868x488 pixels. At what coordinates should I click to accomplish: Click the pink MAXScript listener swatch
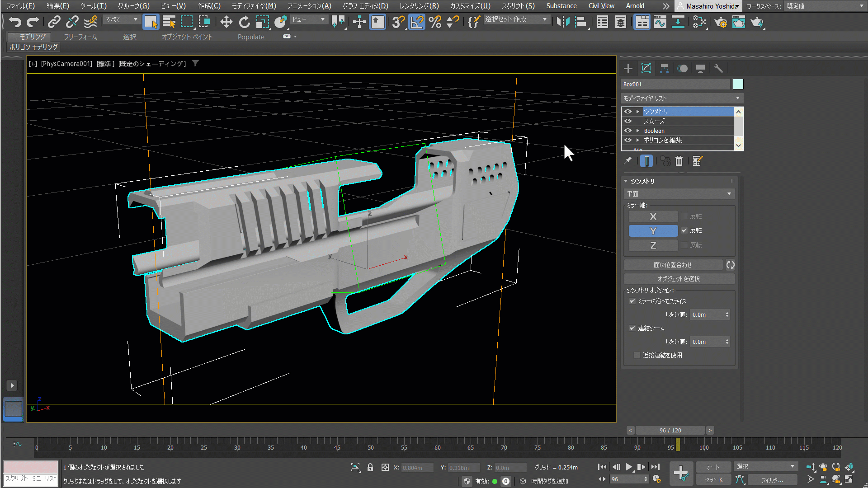31,467
